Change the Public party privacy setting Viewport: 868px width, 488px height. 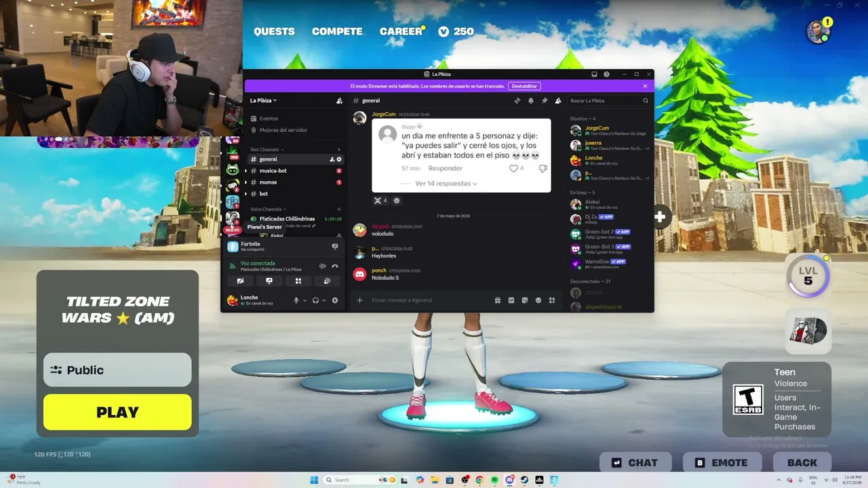tap(117, 370)
